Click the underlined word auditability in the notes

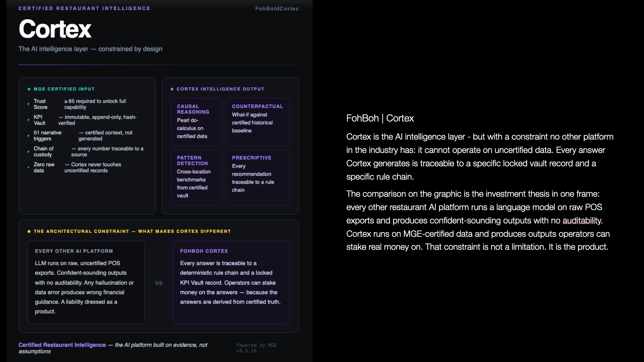coord(581,221)
